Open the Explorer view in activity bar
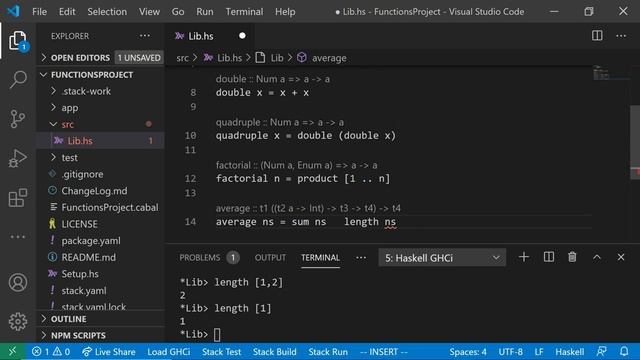 click(18, 40)
